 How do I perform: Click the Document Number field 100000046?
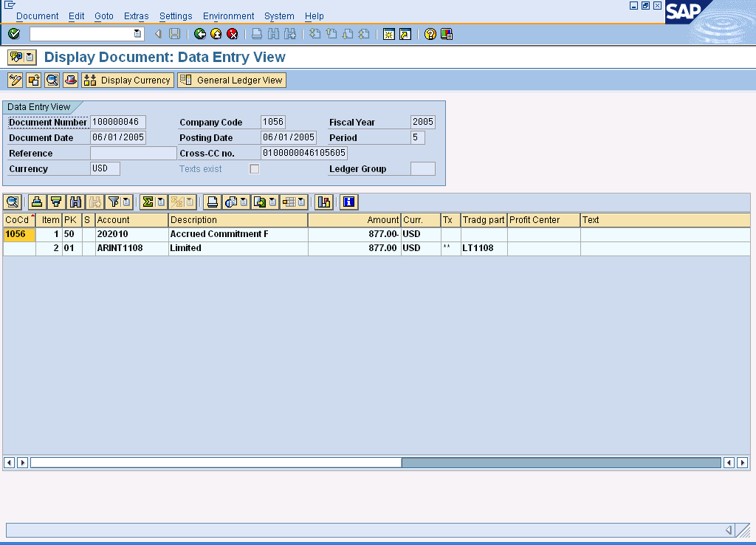point(117,122)
